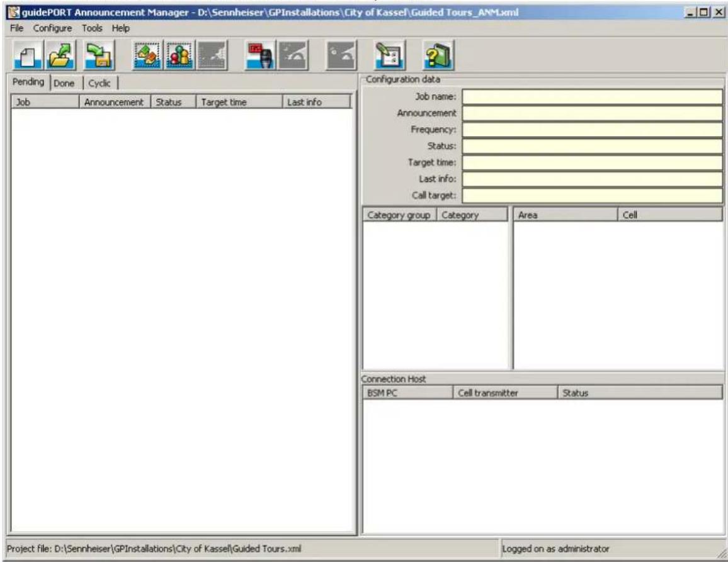
Task: Open the Configure menu
Action: (x=52, y=28)
